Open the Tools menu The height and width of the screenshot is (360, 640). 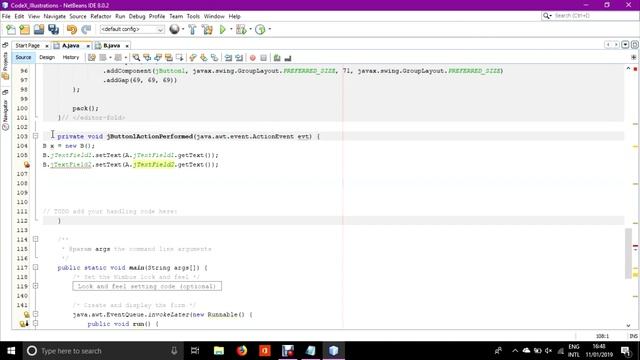pos(193,16)
